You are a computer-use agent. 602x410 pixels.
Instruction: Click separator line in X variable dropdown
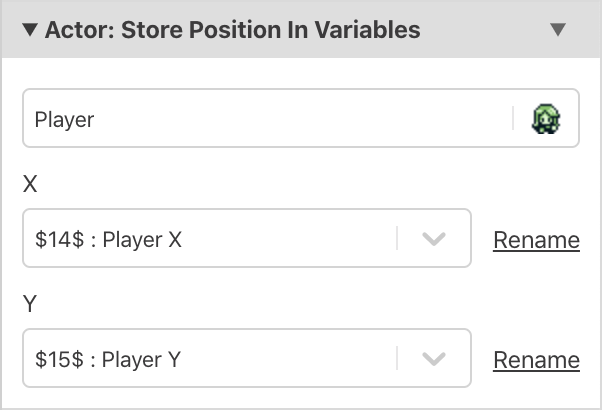[397, 239]
